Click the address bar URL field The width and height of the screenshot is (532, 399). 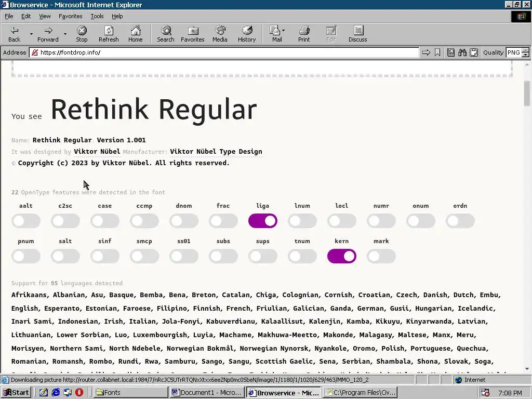click(x=224, y=52)
